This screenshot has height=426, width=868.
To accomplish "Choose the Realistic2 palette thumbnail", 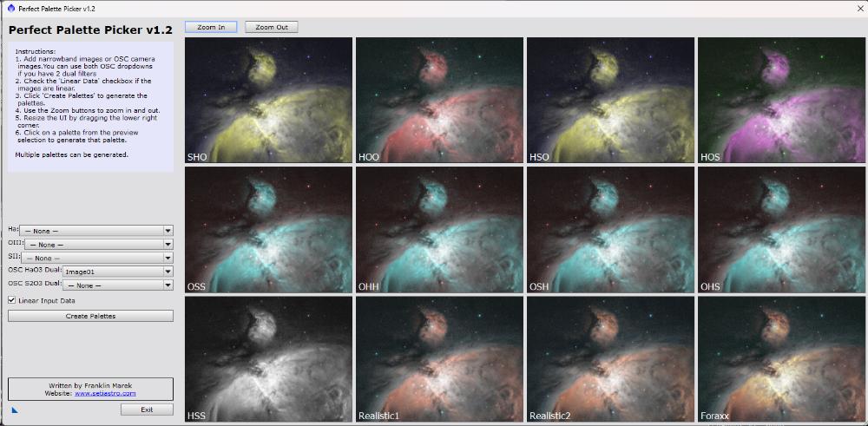I will point(610,359).
